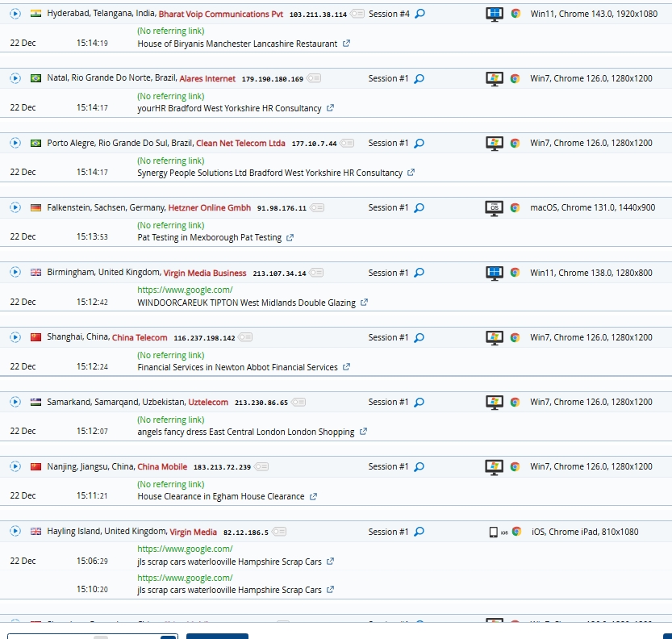Click the label tag icon beside IP 179.190.180.169
Screen dimensions: 672x639
(x=314, y=78)
